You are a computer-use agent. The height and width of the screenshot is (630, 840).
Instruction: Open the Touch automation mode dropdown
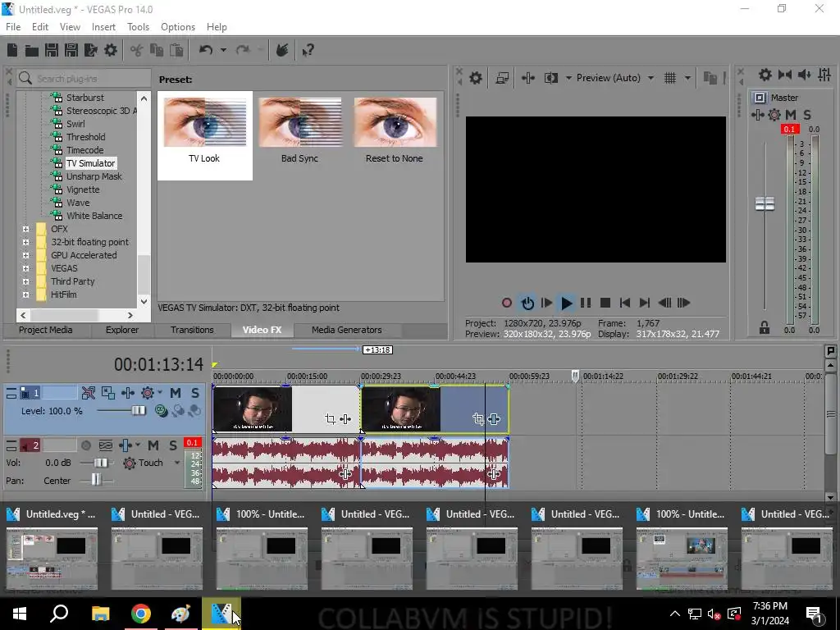(177, 463)
